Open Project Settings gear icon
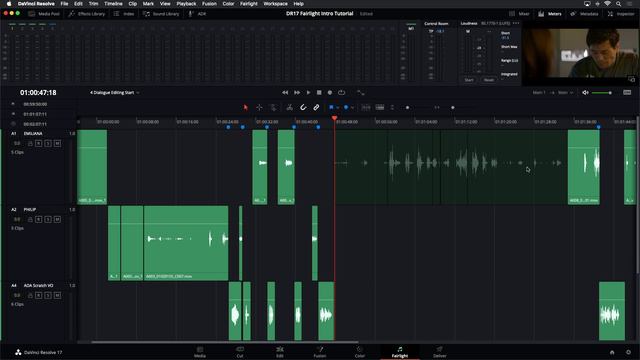The width and height of the screenshot is (640, 360). click(629, 352)
